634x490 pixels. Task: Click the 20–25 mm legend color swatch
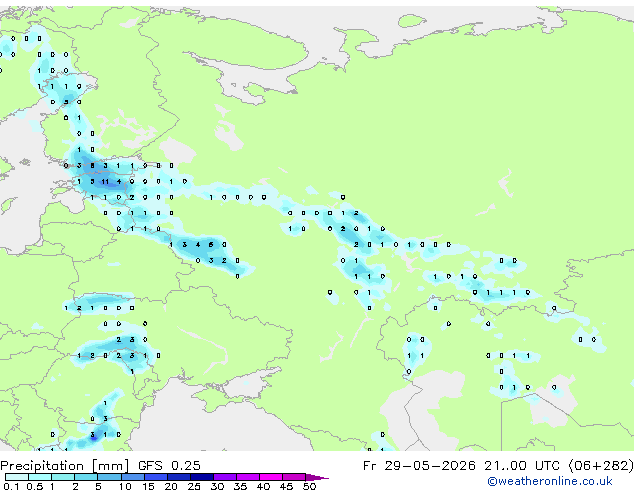(x=179, y=477)
